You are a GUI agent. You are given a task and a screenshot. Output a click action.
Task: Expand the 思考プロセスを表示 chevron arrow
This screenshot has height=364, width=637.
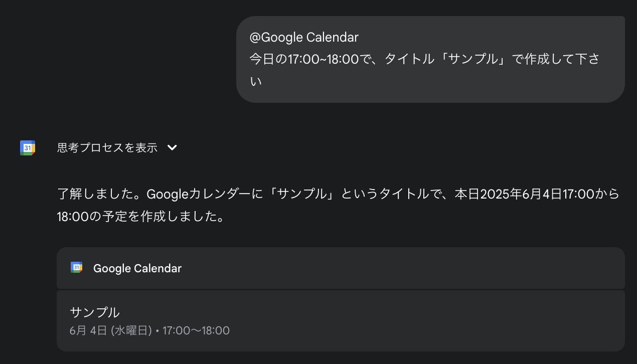click(x=172, y=147)
